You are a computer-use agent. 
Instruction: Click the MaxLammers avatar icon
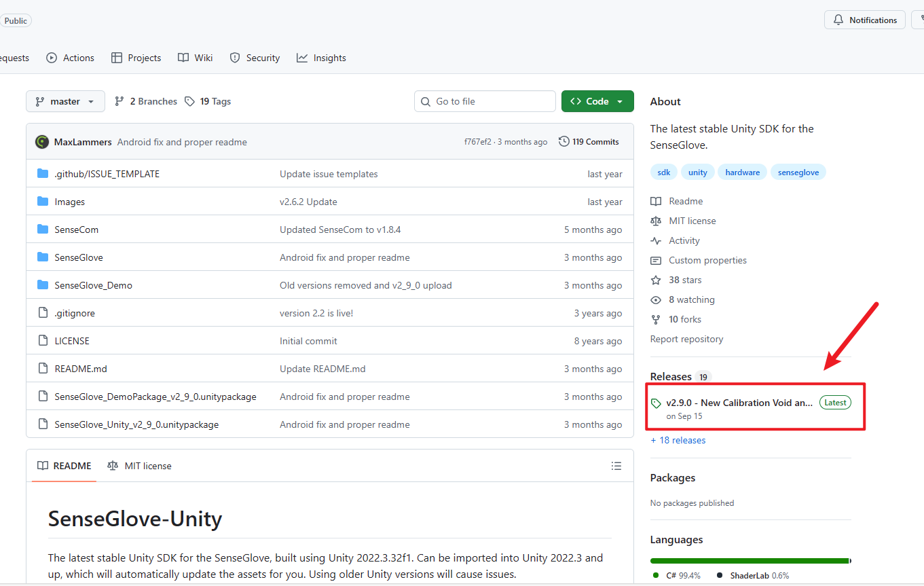pos(42,142)
